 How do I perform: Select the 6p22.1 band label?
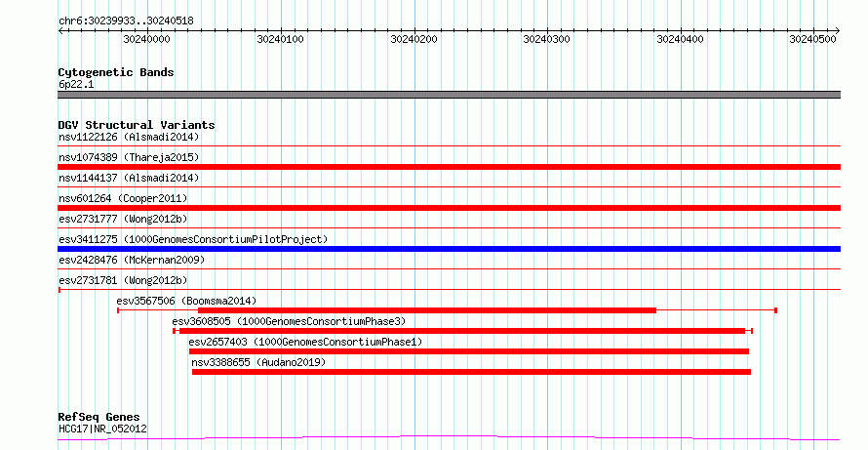tap(76, 84)
